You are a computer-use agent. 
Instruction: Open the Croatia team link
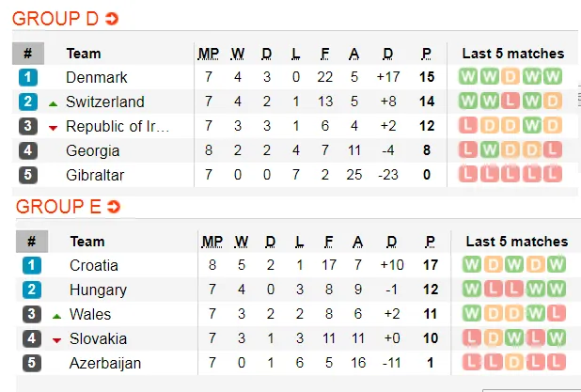click(x=94, y=265)
